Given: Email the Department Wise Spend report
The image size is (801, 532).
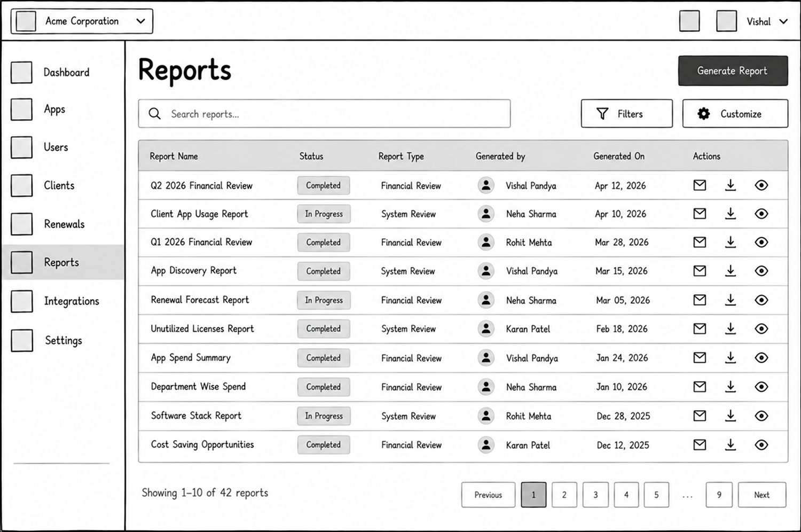Looking at the screenshot, I should (700, 386).
